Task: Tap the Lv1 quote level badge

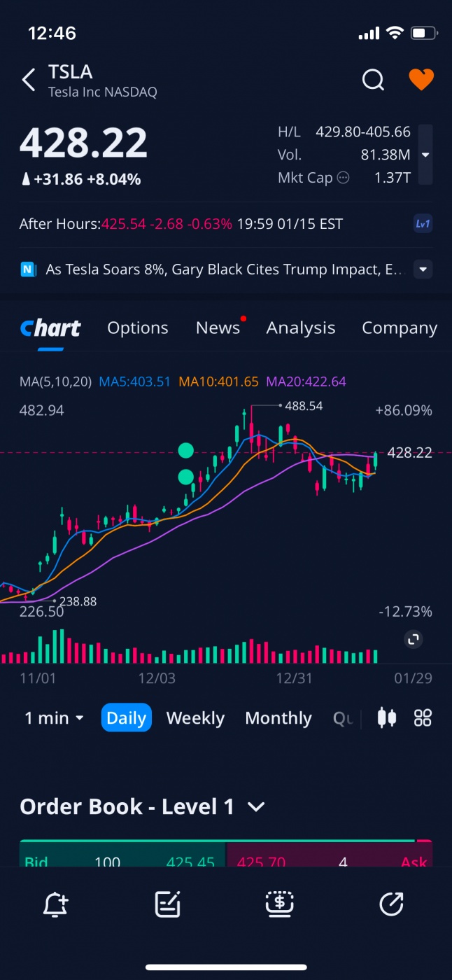Action: click(x=423, y=224)
